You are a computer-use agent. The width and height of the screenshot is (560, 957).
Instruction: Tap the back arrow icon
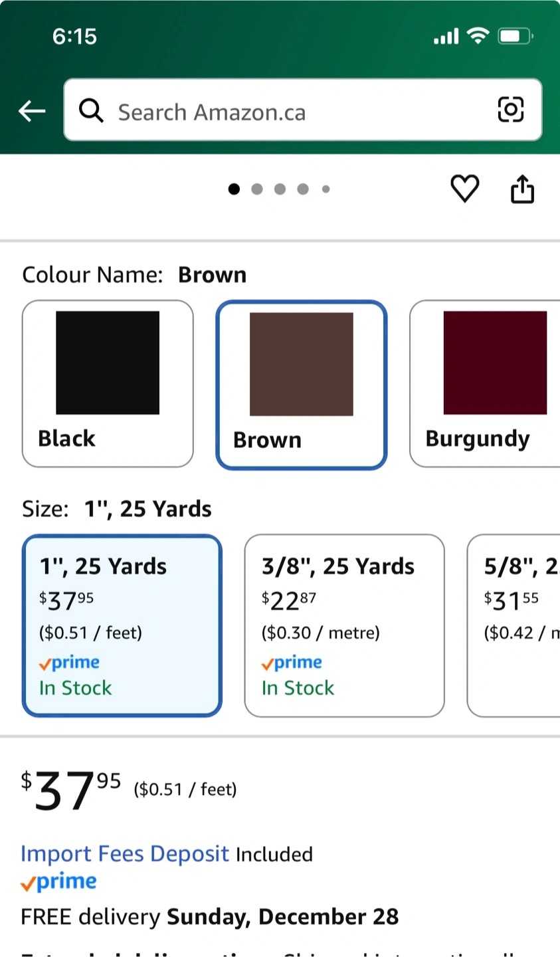(31, 111)
